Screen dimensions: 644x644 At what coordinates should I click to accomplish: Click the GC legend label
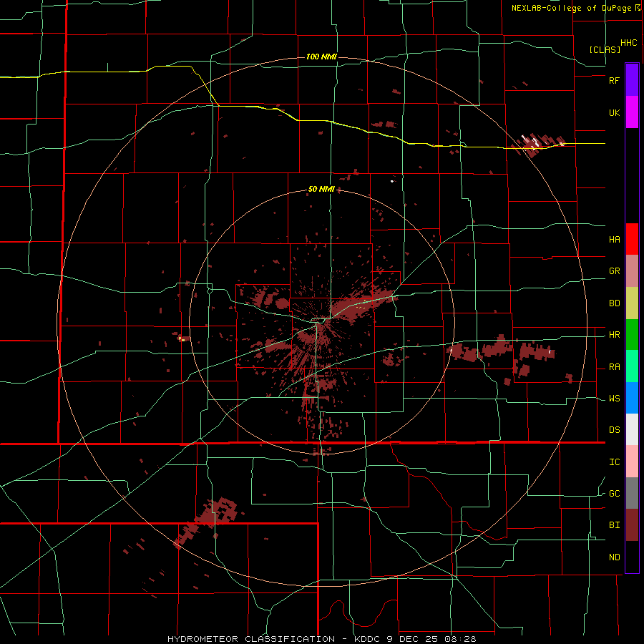pos(614,494)
